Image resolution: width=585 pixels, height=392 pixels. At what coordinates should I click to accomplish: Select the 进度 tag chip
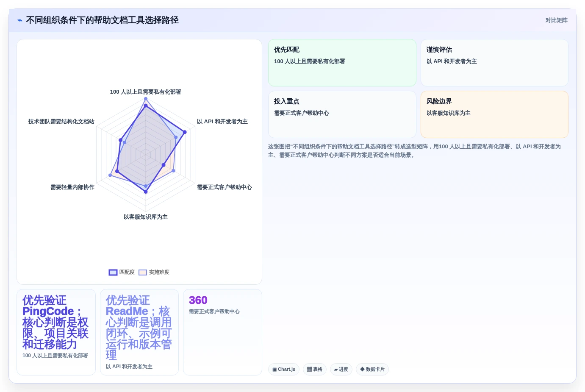point(341,370)
